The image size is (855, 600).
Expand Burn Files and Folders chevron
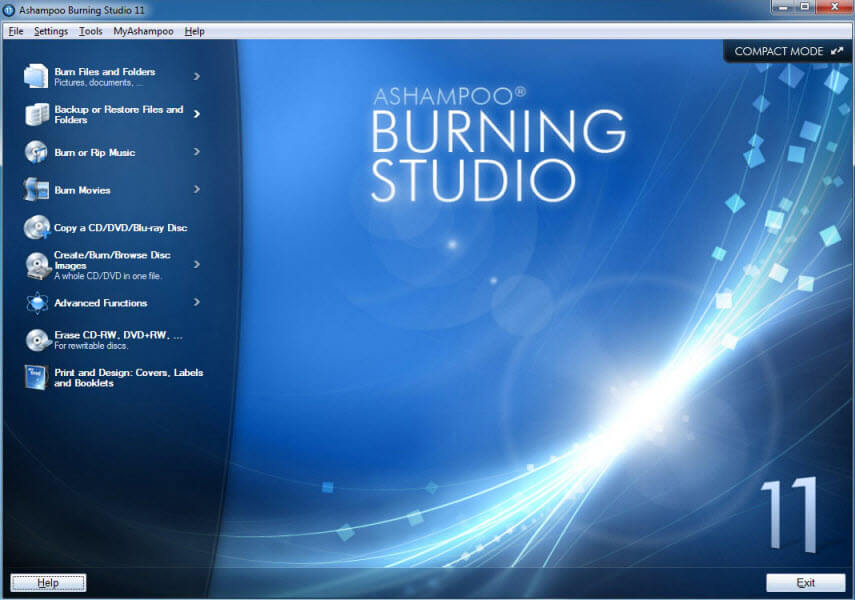pyautogui.click(x=197, y=76)
